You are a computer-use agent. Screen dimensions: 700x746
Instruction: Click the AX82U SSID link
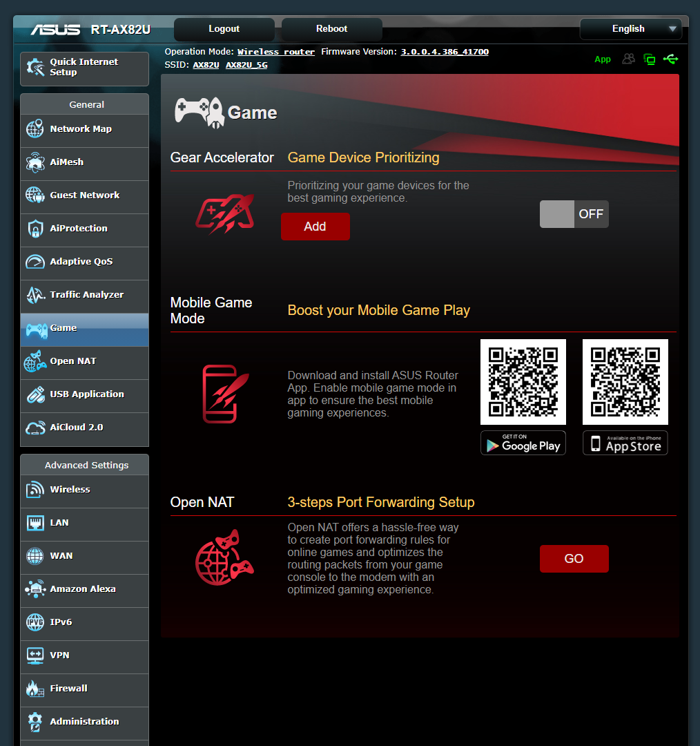(206, 65)
